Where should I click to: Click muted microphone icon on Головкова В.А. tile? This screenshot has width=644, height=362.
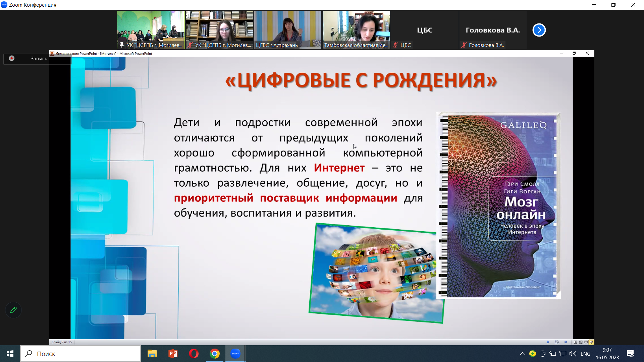pyautogui.click(x=464, y=45)
